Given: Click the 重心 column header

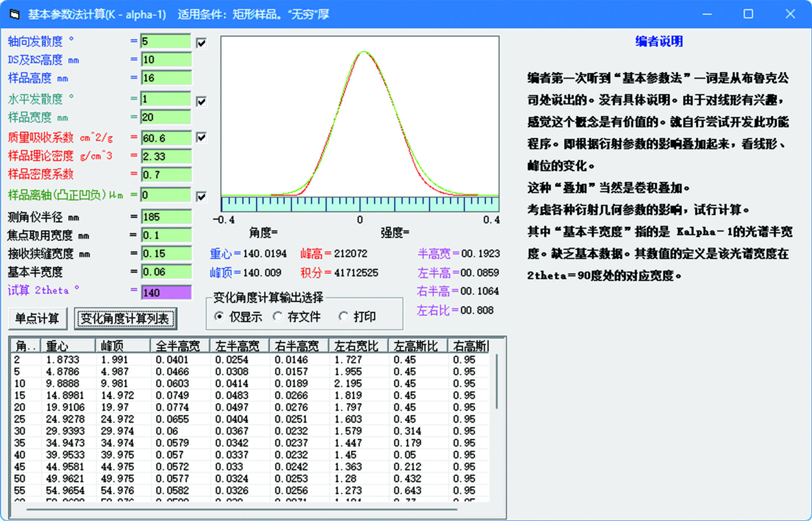Looking at the screenshot, I should click(68, 346).
